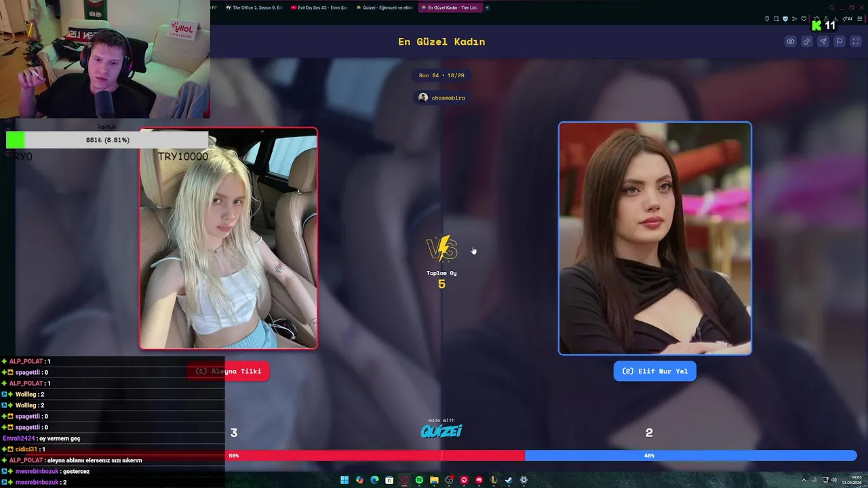The width and height of the screenshot is (868, 488).
Task: Open League of Legends taskbar icon
Action: (x=494, y=480)
